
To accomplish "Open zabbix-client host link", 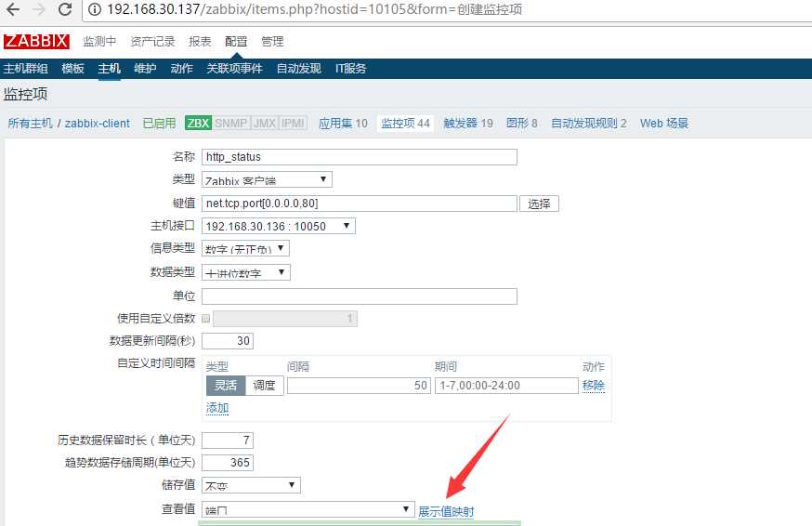I will pyautogui.click(x=98, y=123).
